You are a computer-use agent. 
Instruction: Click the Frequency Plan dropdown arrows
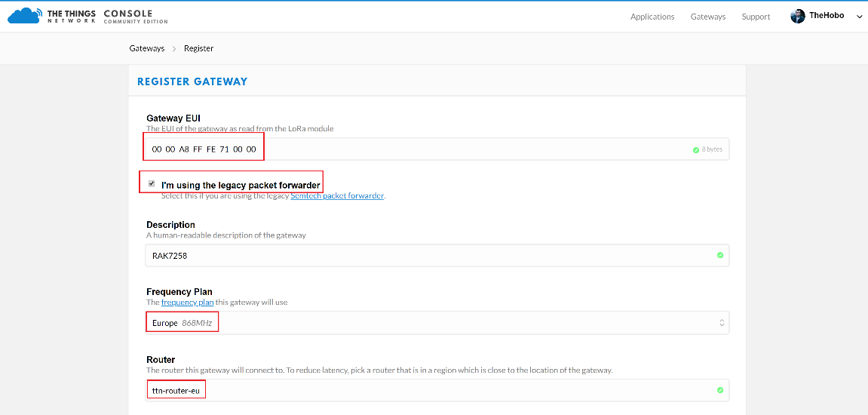pyautogui.click(x=721, y=322)
